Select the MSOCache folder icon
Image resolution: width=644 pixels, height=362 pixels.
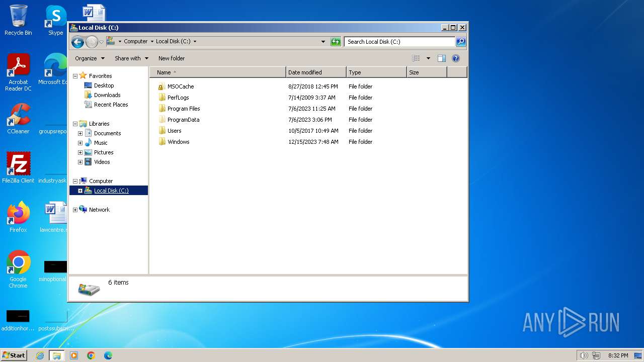point(162,86)
